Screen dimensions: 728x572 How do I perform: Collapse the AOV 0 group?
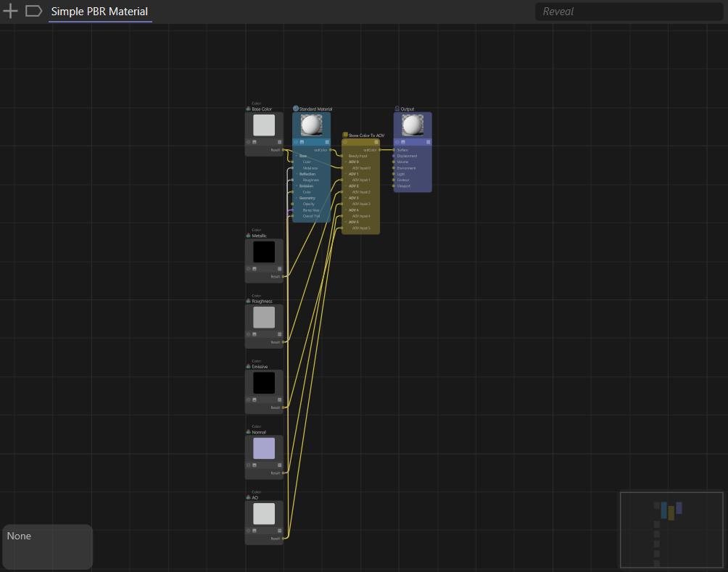tap(346, 162)
